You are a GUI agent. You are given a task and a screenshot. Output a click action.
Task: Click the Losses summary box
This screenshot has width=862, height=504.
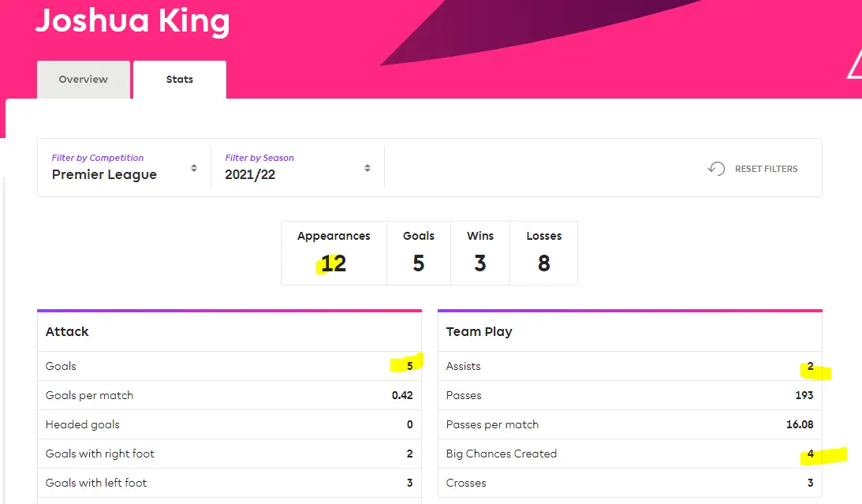pos(543,253)
